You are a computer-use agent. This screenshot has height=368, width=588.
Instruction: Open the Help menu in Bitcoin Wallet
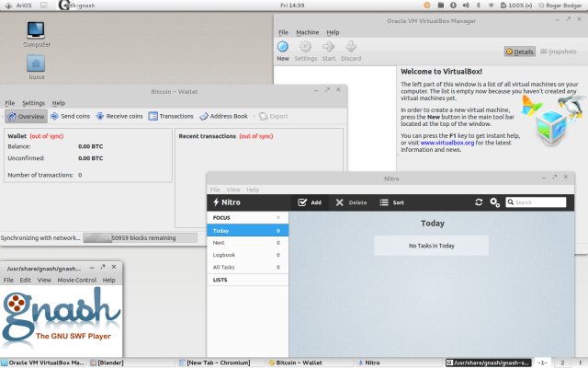[59, 103]
